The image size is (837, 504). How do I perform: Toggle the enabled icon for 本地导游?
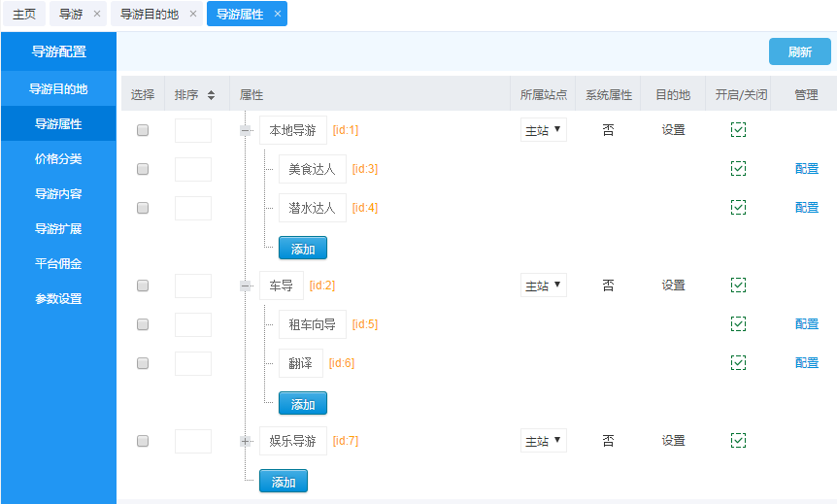tap(738, 129)
